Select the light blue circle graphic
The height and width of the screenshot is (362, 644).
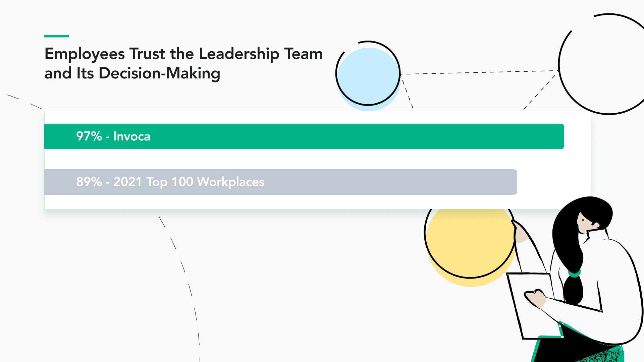tap(369, 79)
